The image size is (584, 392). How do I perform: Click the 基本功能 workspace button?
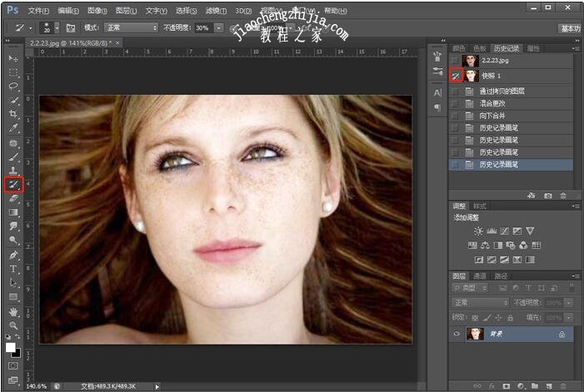571,27
